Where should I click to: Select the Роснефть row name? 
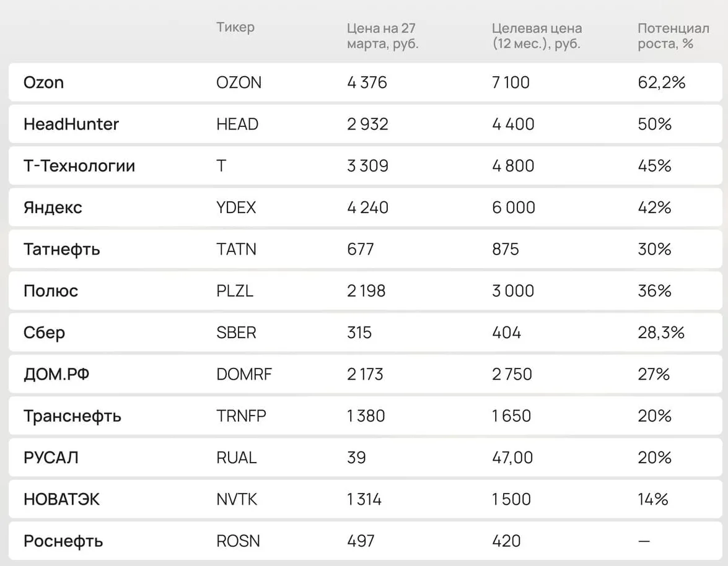click(x=63, y=541)
